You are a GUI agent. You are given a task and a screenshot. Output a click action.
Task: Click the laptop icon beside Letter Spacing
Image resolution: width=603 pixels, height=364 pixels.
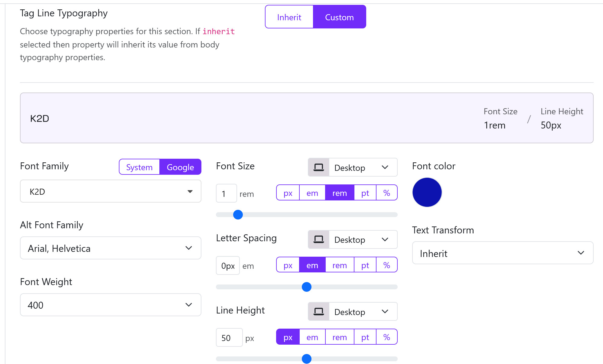[318, 239]
